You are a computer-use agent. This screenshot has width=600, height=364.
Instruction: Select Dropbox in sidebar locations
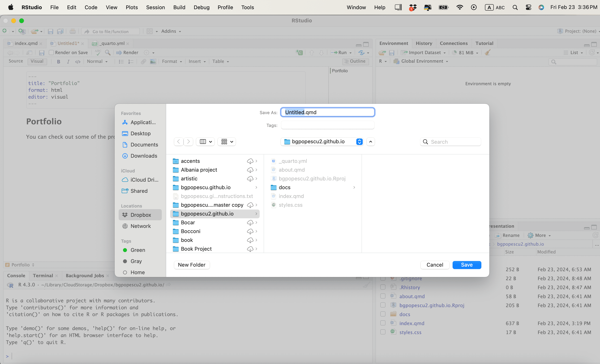(x=140, y=215)
